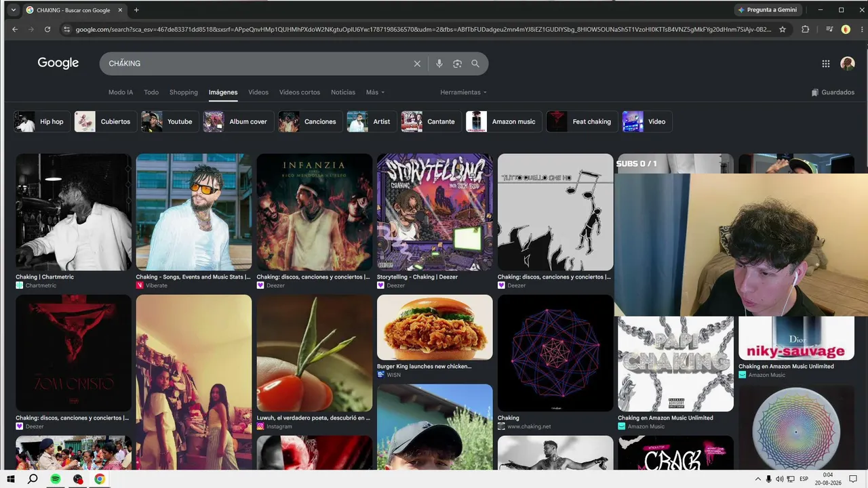Open Windows search from the taskbar
868x488 pixels.
(x=33, y=479)
